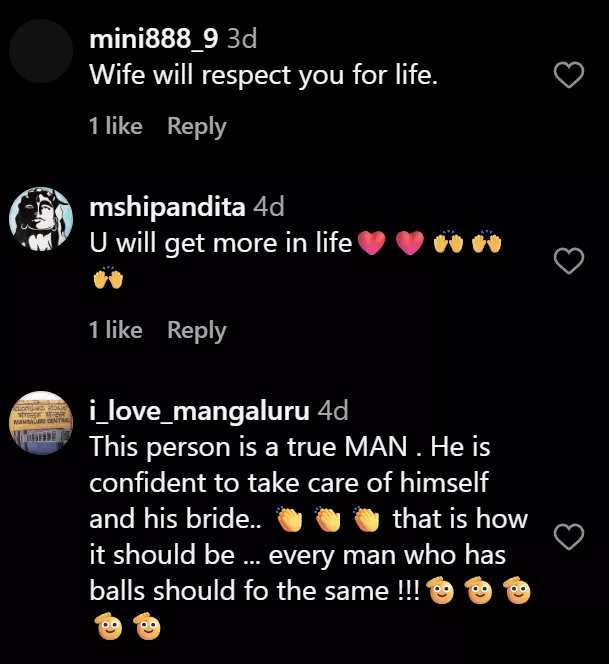Click the 4d timestamp next to i_love_mangaluru
Viewport: 609px width, 664px height.
333,410
